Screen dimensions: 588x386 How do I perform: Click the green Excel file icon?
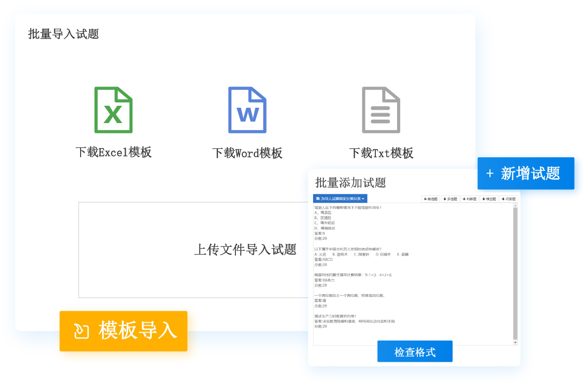tap(113, 110)
